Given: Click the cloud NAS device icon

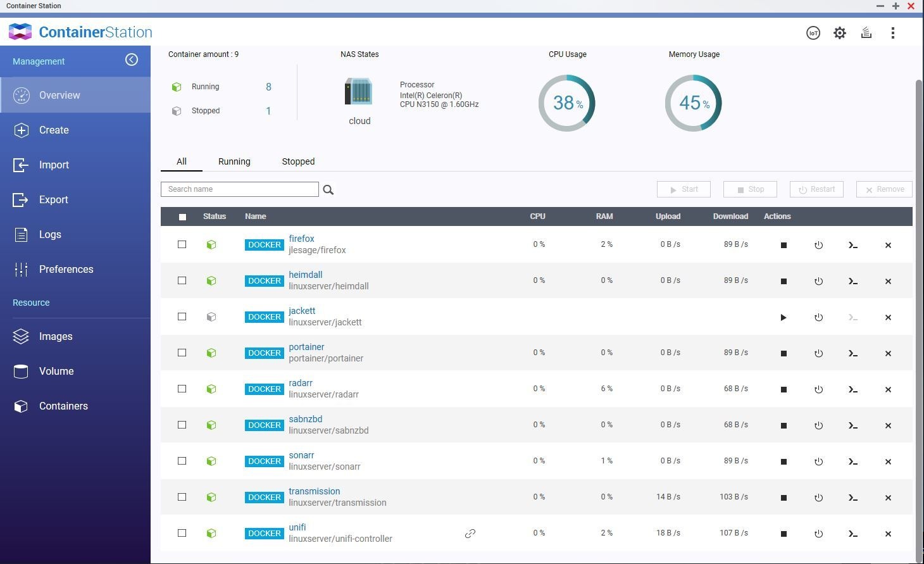Looking at the screenshot, I should pyautogui.click(x=359, y=92).
